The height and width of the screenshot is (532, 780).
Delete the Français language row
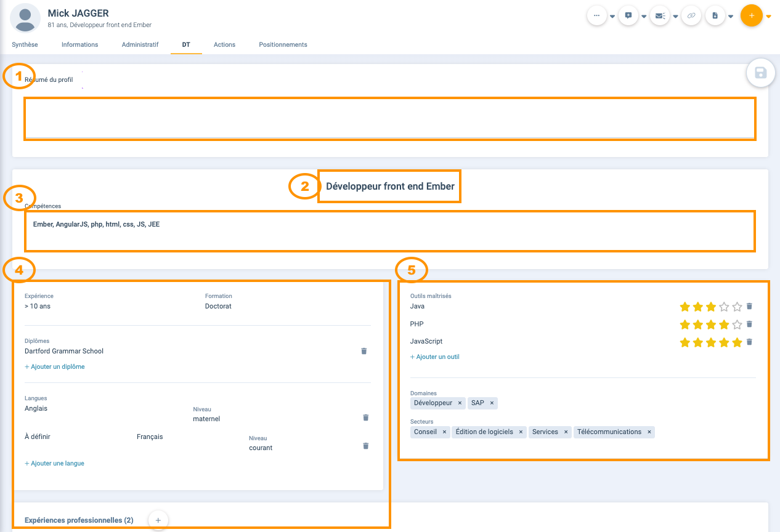coord(365,446)
